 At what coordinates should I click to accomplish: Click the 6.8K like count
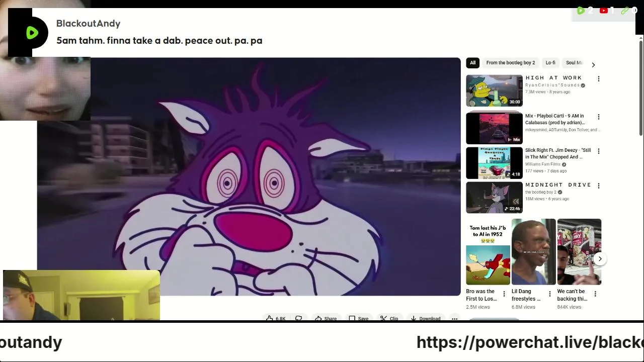click(280, 319)
